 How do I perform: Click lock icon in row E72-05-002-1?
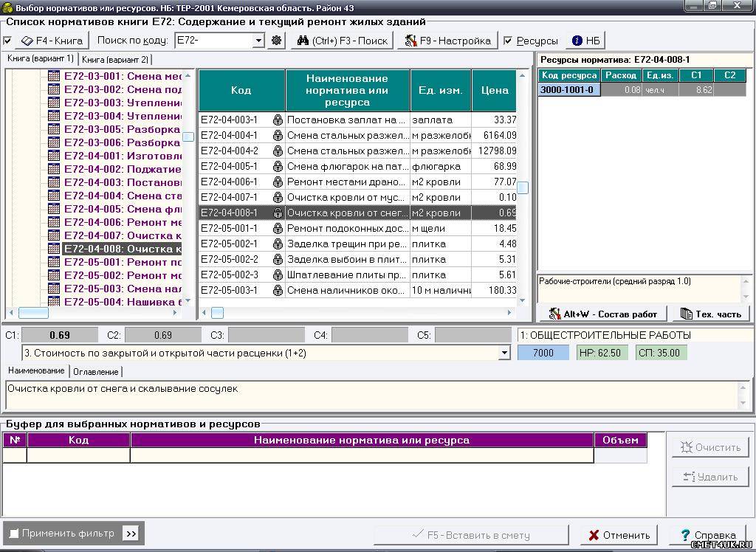click(278, 244)
